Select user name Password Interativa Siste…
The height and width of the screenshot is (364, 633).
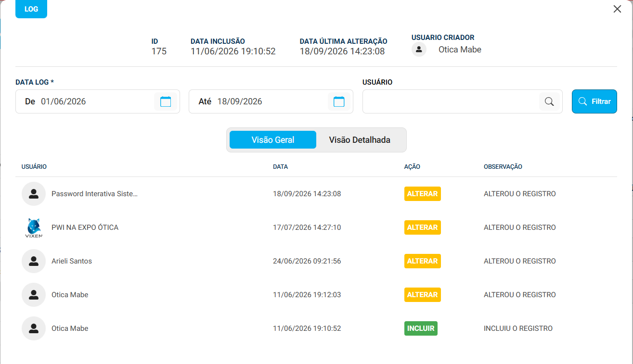(94, 194)
